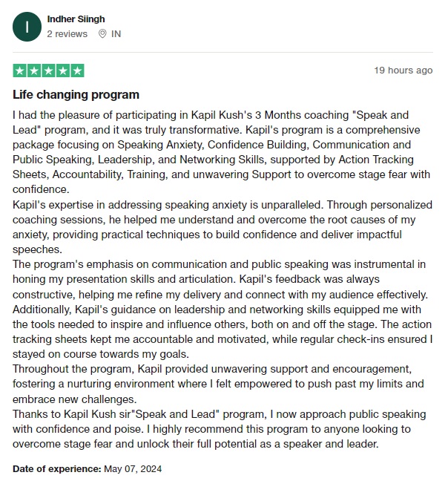Click the "Date of experience:" label

56,468
